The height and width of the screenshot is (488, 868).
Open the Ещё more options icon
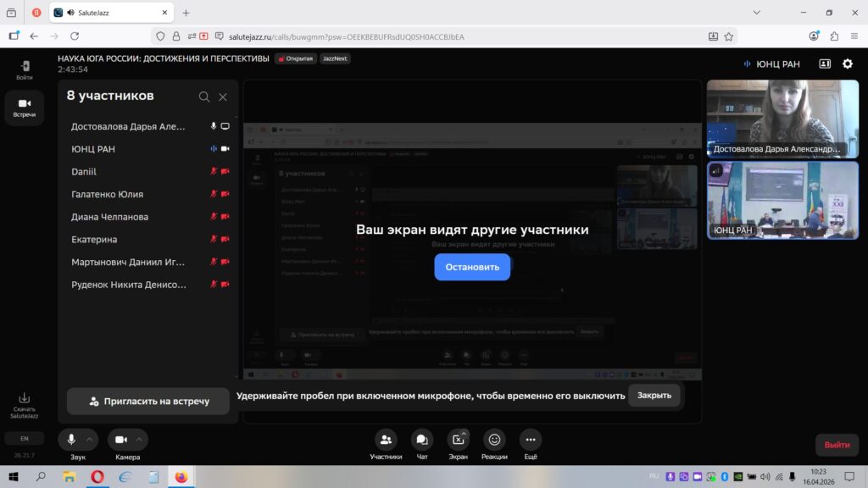[x=531, y=440]
